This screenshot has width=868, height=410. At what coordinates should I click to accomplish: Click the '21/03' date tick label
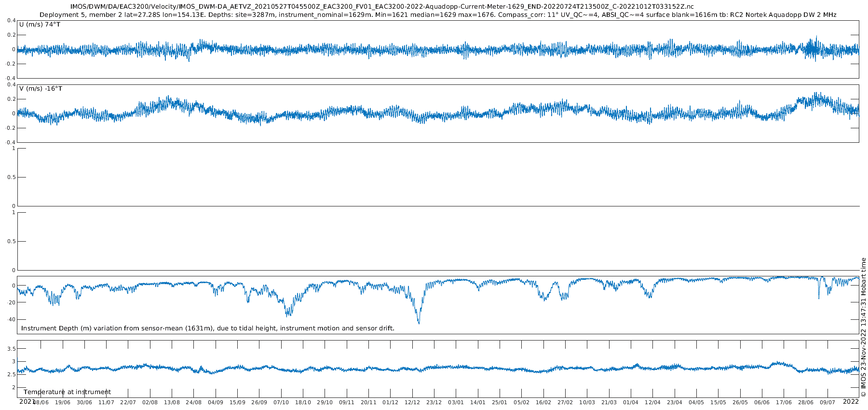click(609, 402)
